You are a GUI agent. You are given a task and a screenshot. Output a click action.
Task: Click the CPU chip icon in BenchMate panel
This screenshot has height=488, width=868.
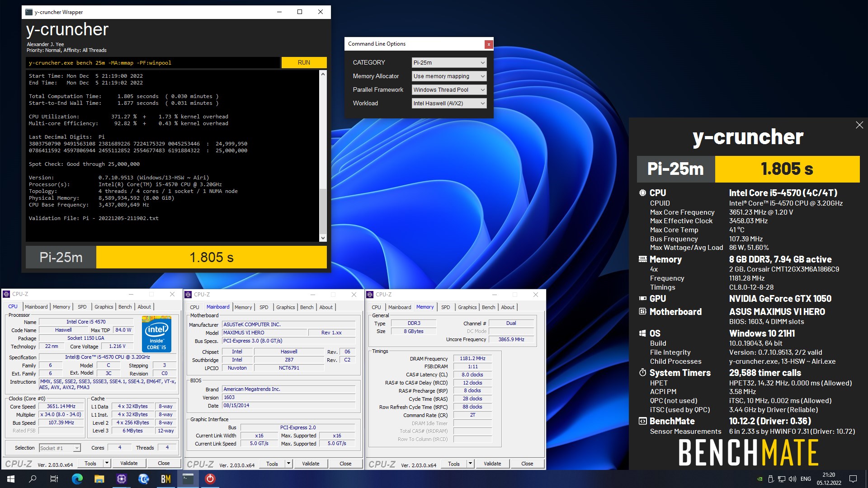click(x=642, y=193)
